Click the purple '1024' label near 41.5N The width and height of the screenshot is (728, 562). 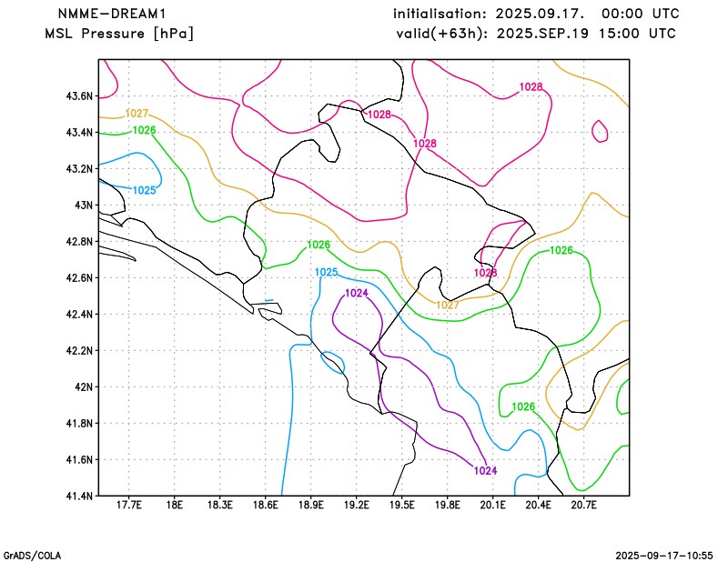pos(486,470)
